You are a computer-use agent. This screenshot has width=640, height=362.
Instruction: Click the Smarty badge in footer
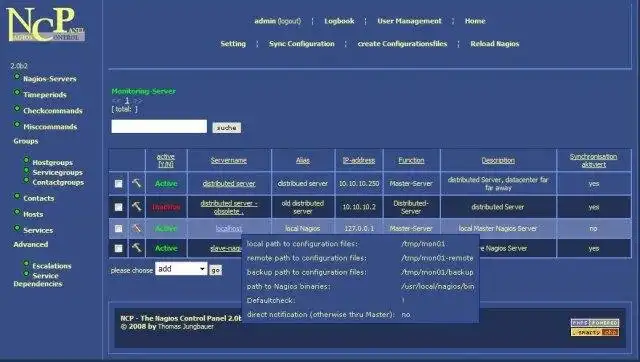pyautogui.click(x=595, y=332)
